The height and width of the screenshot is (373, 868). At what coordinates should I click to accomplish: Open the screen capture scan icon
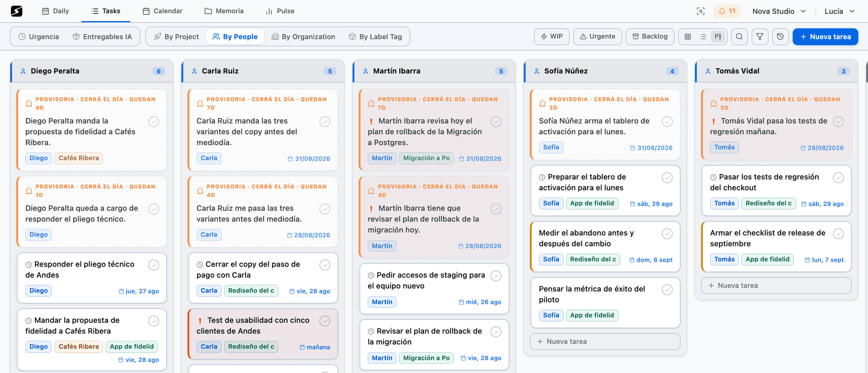(x=700, y=11)
